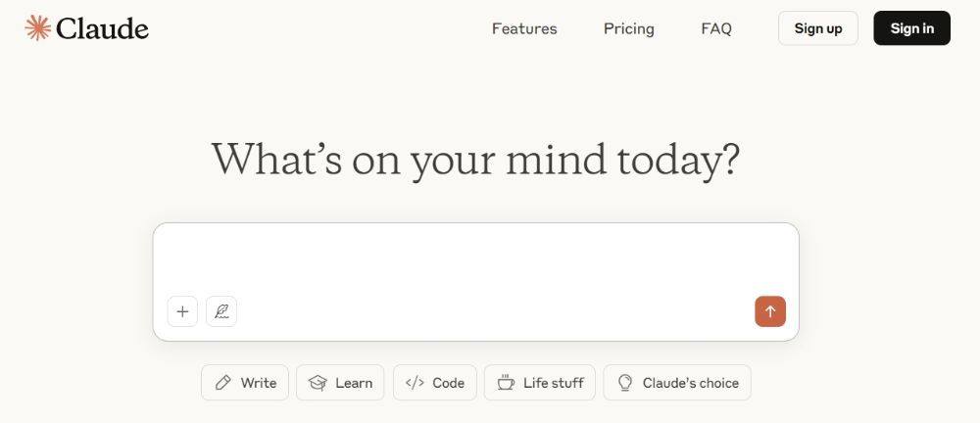
Task: Click the lightbulb Claude's choice icon
Action: tap(624, 383)
